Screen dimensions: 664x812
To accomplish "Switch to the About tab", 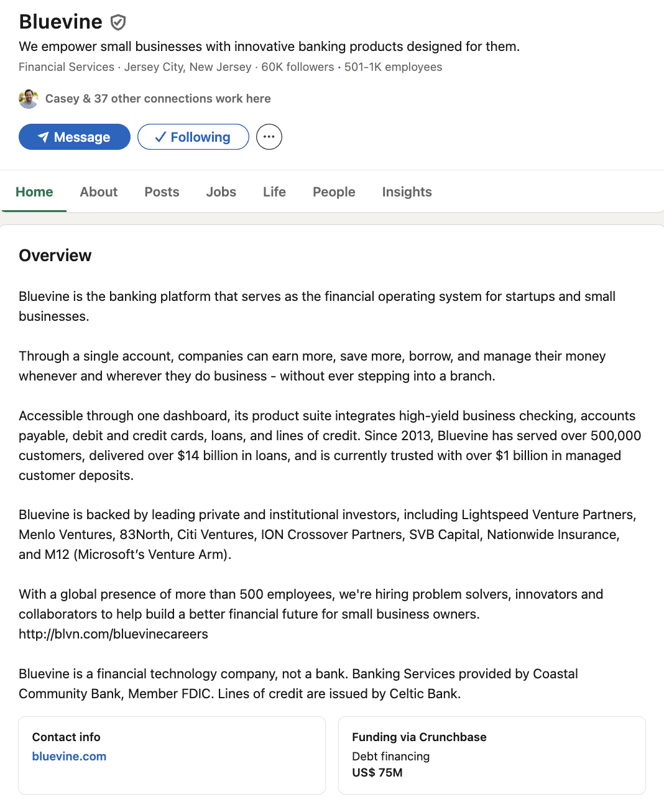I will pyautogui.click(x=98, y=192).
